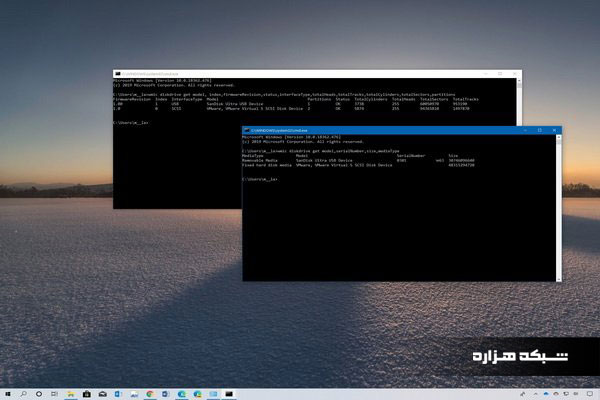Image resolution: width=600 pixels, height=400 pixels.
Task: Close the front Command Prompt window
Action: (x=554, y=131)
